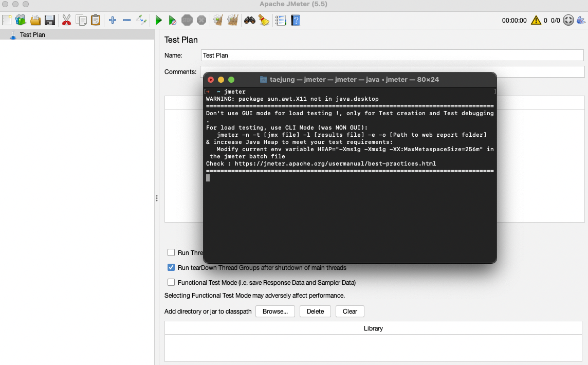Start the test with green play icon
The height and width of the screenshot is (365, 588).
click(x=159, y=20)
